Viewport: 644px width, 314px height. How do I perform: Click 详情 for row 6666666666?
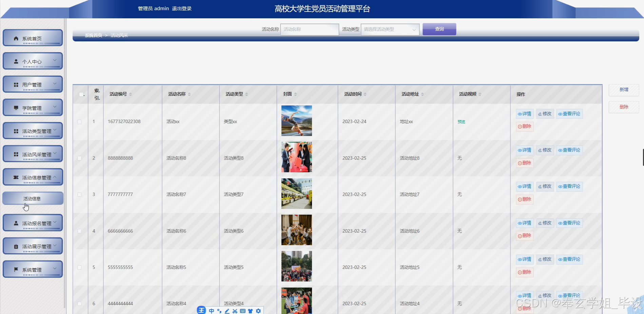525,223
